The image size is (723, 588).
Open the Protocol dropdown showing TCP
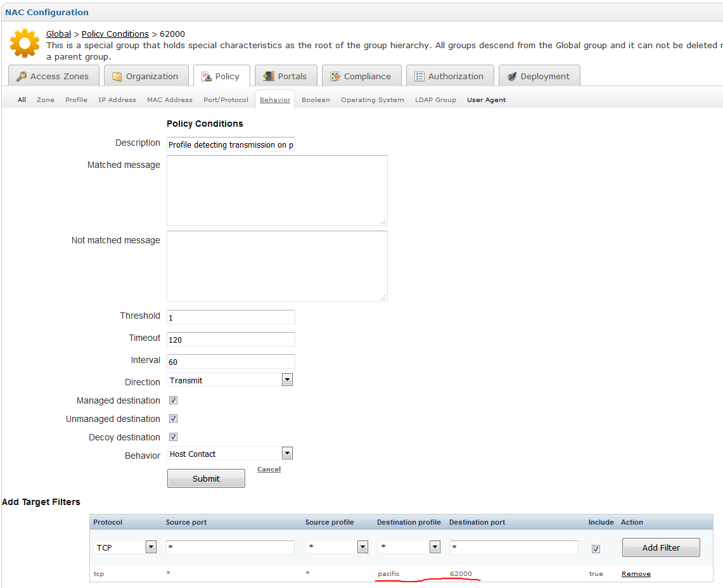150,546
